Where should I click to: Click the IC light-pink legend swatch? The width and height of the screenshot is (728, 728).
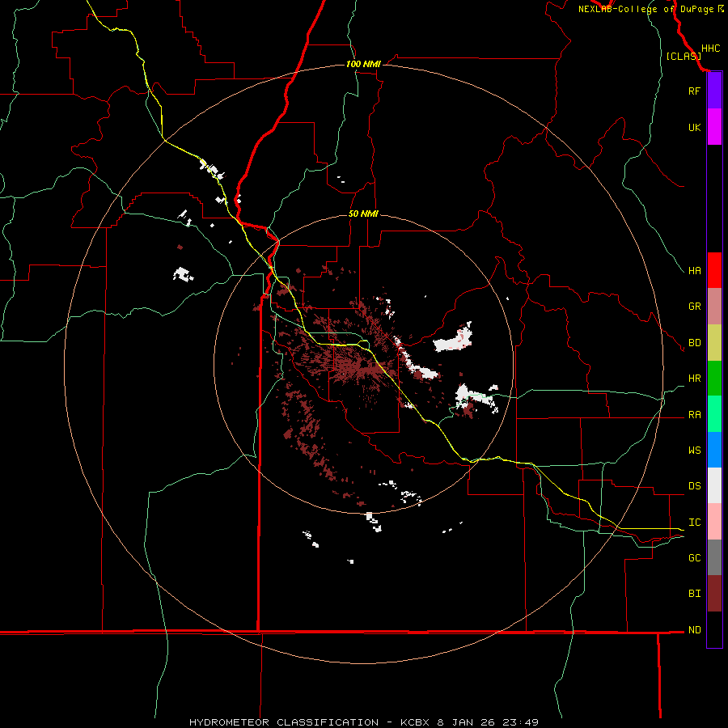pos(714,522)
